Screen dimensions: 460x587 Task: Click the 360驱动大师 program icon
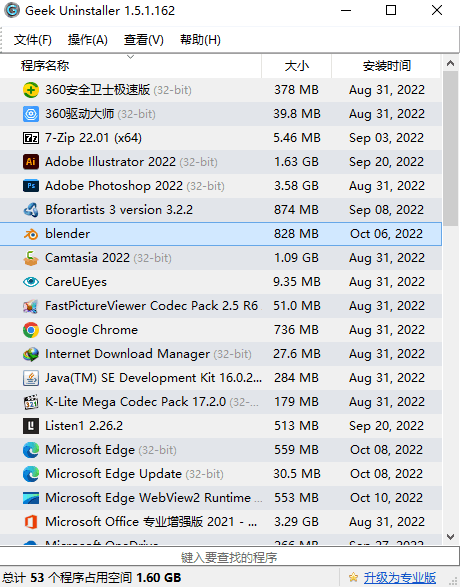pos(31,114)
